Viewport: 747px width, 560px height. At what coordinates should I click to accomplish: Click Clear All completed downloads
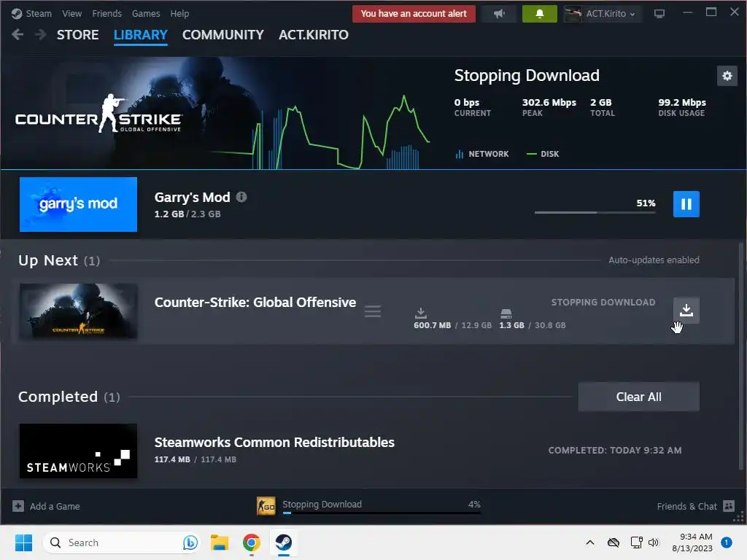(638, 397)
